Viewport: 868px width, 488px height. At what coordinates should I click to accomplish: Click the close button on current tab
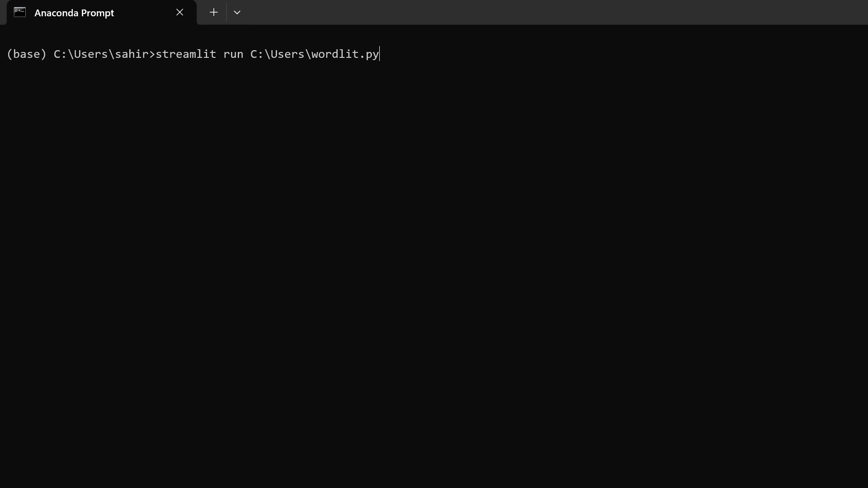tap(179, 13)
